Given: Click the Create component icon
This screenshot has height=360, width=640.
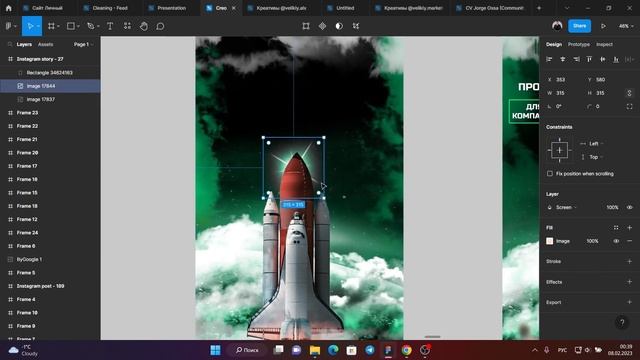Looking at the screenshot, I should (322, 26).
